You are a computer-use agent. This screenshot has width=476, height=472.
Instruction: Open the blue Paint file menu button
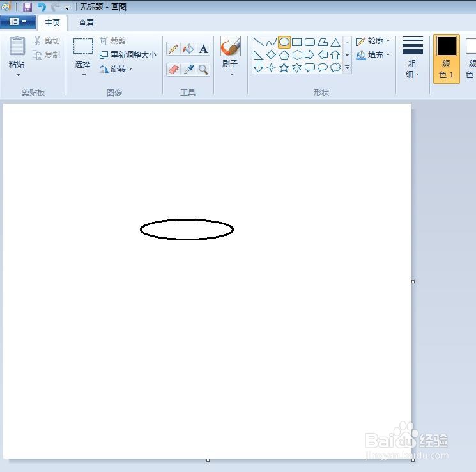pyautogui.click(x=18, y=22)
